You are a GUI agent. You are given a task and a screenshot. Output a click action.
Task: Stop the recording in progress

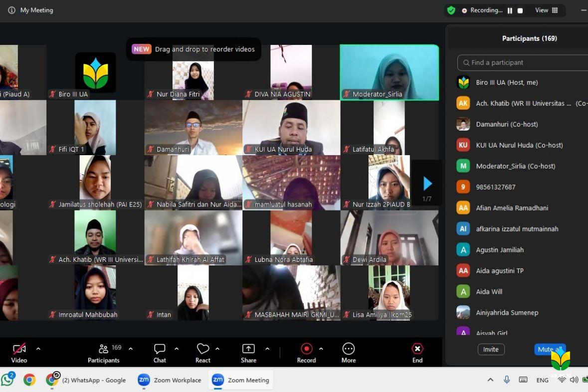pos(520,10)
